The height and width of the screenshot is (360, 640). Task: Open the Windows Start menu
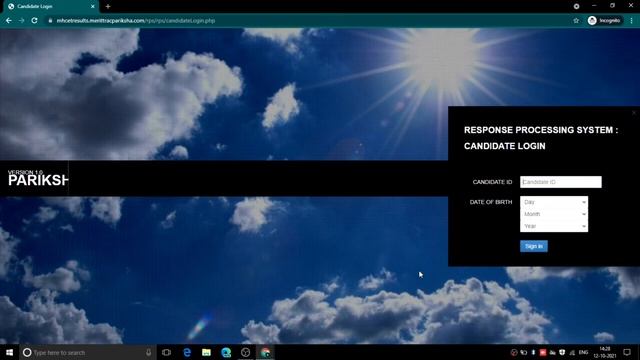9,352
